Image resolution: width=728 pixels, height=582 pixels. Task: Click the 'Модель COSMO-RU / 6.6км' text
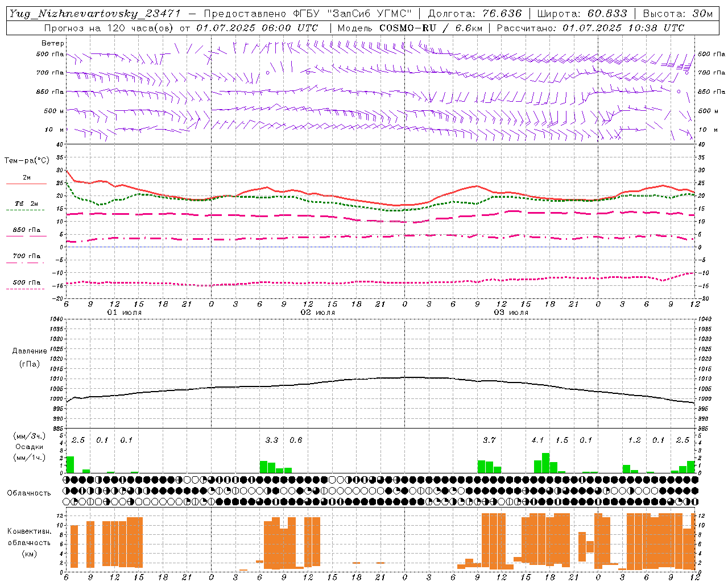pyautogui.click(x=409, y=28)
